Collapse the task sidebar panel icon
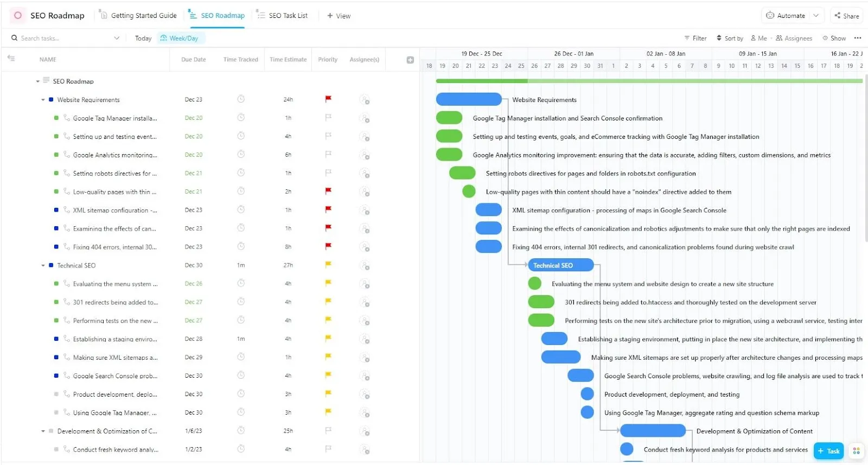This screenshot has width=868, height=465. click(11, 58)
